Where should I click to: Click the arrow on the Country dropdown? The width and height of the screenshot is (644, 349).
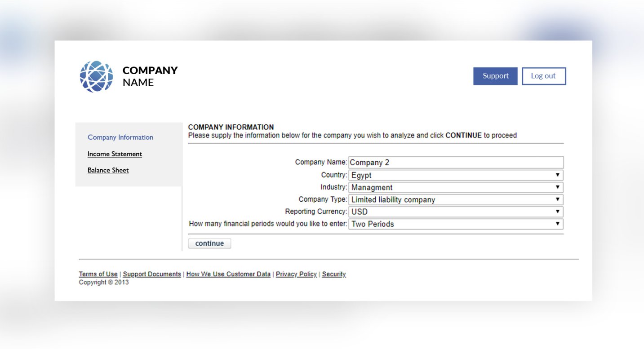pyautogui.click(x=557, y=175)
